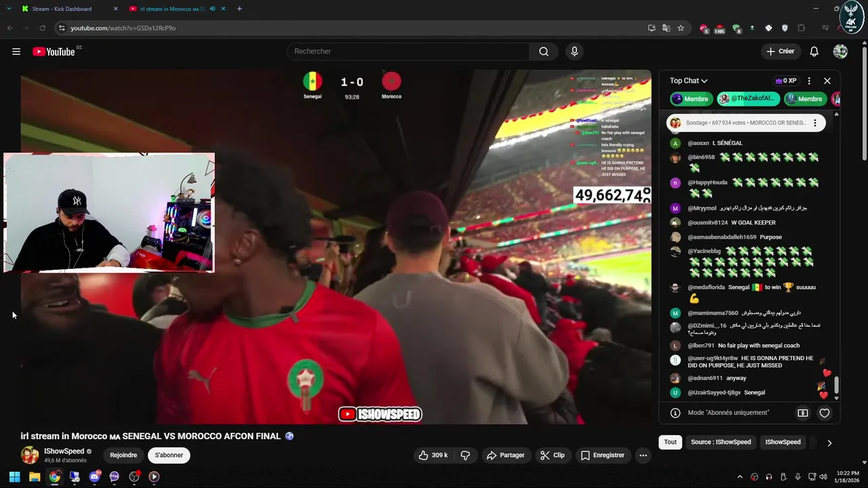This screenshot has height=488, width=868.
Task: Open the IShowSpeed channel avatar
Action: [x=30, y=455]
